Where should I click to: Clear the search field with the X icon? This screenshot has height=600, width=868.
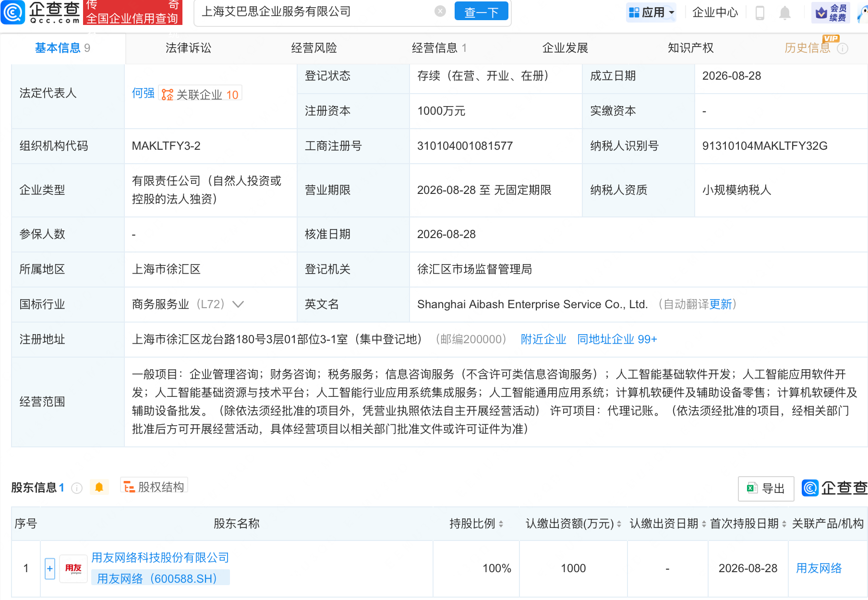440,12
